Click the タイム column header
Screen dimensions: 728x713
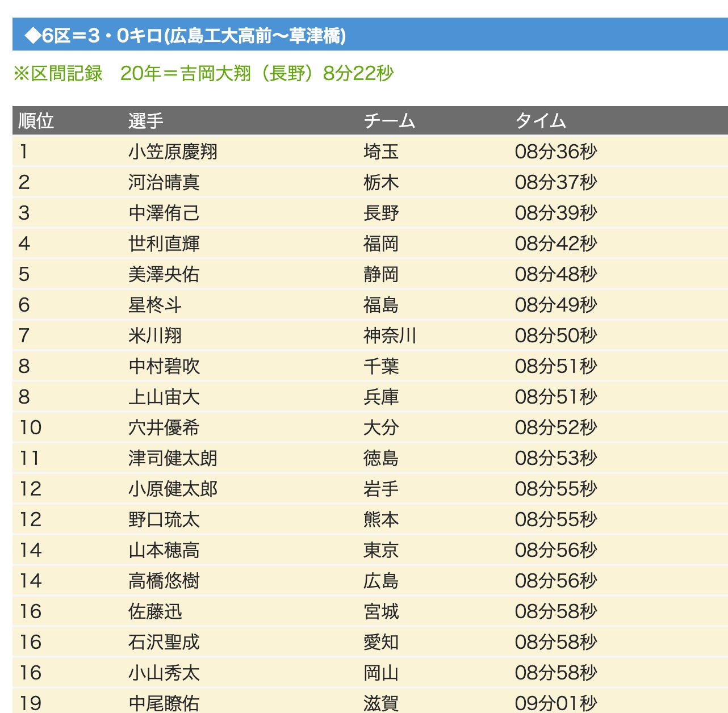541,121
